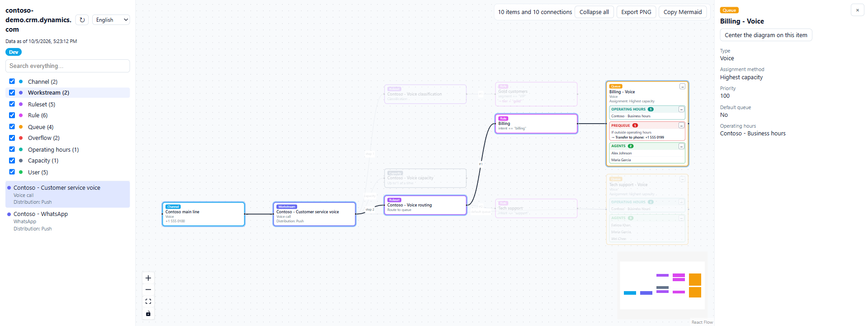868x326 pixels.
Task: Select the Contoso main line channel node
Action: pyautogui.click(x=203, y=214)
